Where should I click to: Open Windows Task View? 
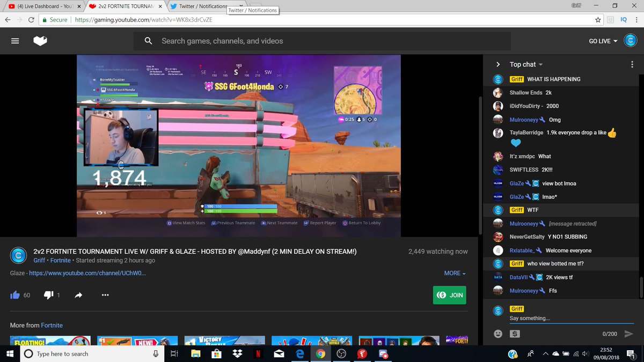(x=174, y=354)
